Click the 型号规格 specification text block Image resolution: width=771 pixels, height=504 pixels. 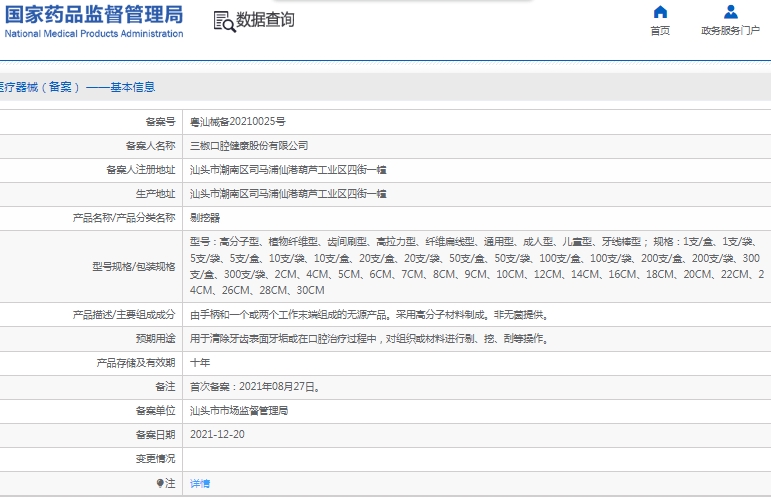pyautogui.click(x=476, y=266)
